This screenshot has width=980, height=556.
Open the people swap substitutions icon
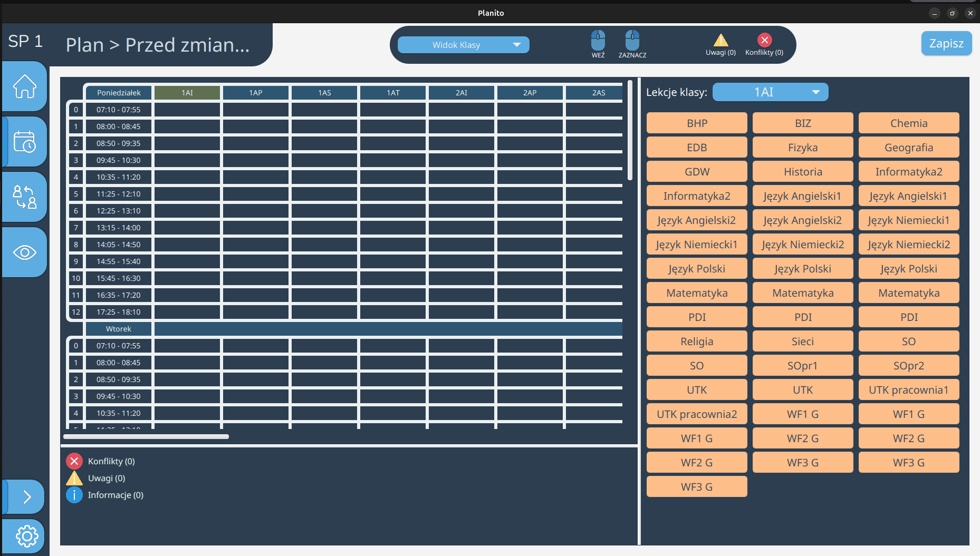click(x=25, y=197)
